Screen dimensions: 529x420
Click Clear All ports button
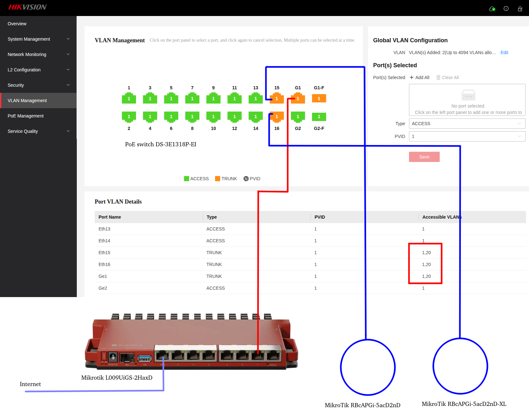[x=447, y=77]
